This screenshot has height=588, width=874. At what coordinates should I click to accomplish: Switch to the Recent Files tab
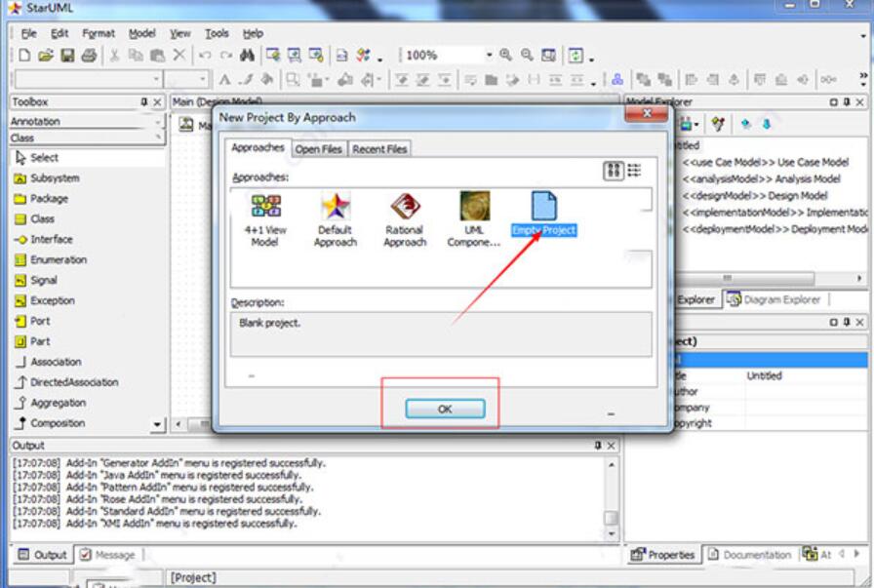tap(379, 149)
